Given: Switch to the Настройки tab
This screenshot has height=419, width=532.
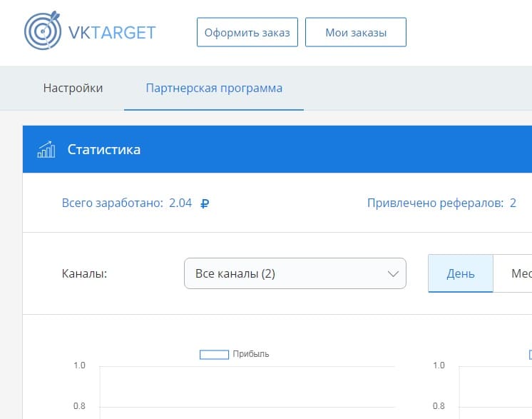Looking at the screenshot, I should click(x=73, y=88).
